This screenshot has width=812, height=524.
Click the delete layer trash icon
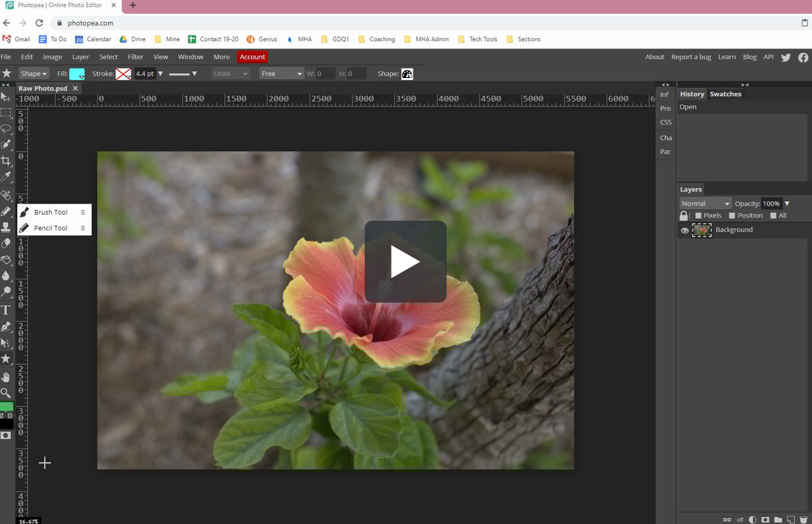[x=804, y=518]
